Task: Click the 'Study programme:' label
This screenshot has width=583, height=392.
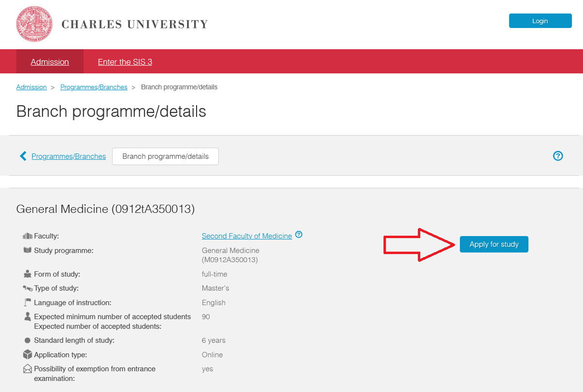Action: tap(63, 251)
